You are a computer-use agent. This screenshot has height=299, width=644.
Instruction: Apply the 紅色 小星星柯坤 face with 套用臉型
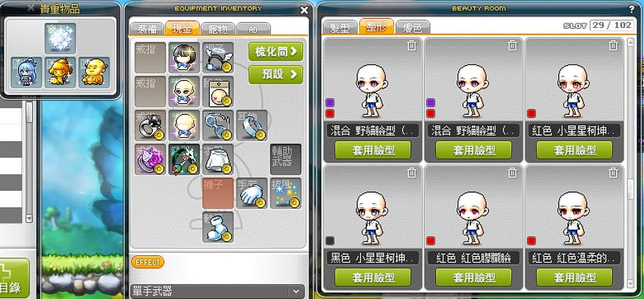click(574, 150)
